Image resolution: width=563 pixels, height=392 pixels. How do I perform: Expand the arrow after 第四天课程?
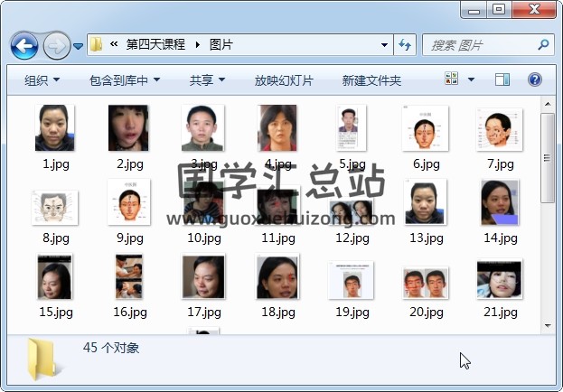pos(198,44)
